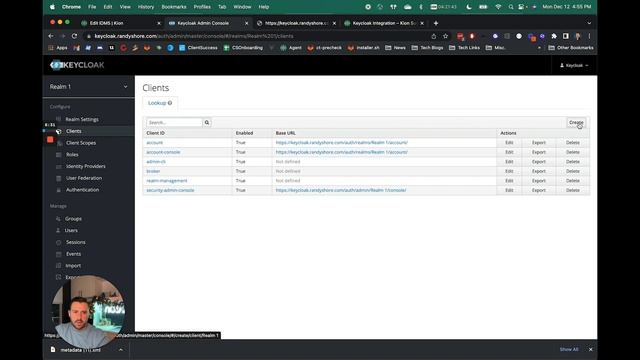
Task: Open Events under Manage
Action: pyautogui.click(x=73, y=254)
